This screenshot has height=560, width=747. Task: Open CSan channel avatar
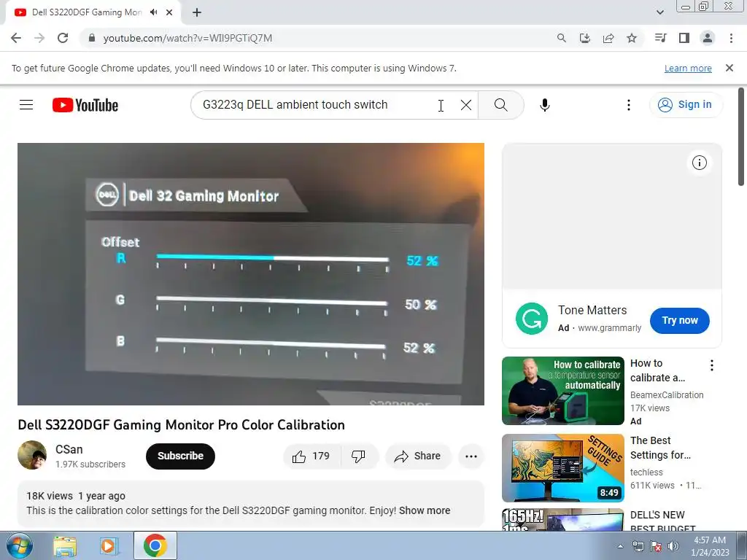tap(32, 455)
